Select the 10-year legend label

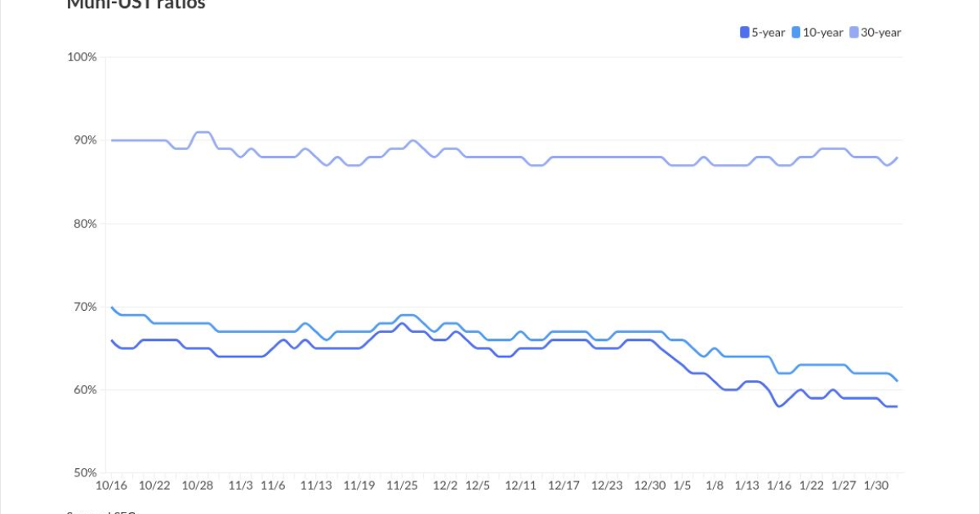[823, 33]
